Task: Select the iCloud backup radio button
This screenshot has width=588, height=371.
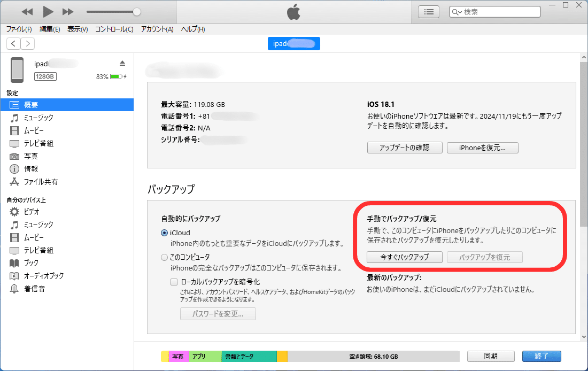Action: pos(164,233)
